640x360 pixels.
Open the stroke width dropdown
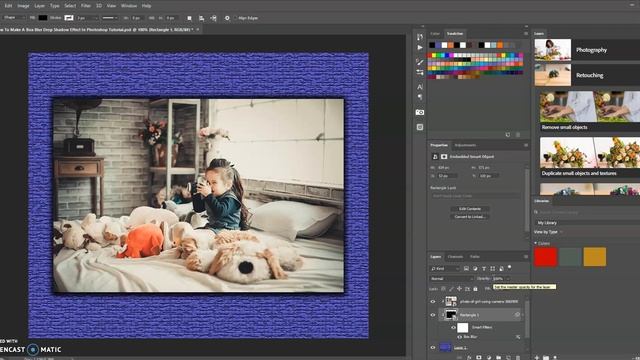[87, 18]
